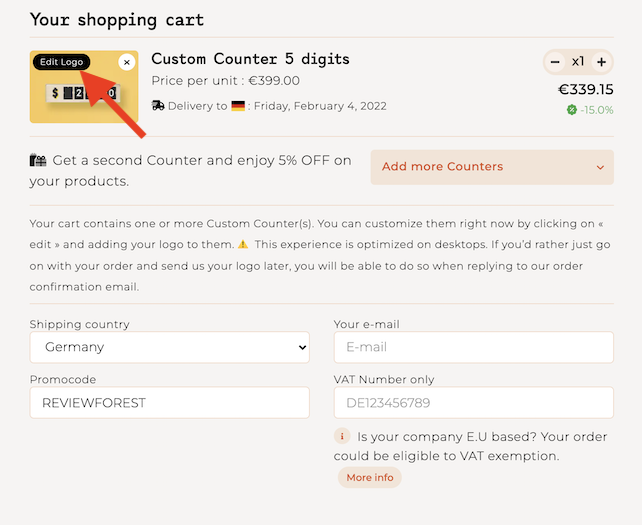
Task: Focus the Your e-mail input field
Action: pyautogui.click(x=473, y=347)
